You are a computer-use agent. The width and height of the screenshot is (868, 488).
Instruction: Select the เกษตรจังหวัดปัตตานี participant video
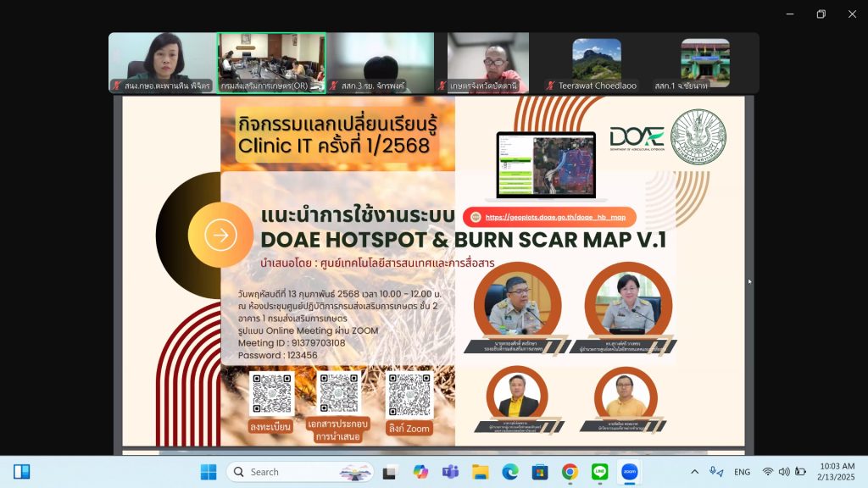[x=488, y=63]
